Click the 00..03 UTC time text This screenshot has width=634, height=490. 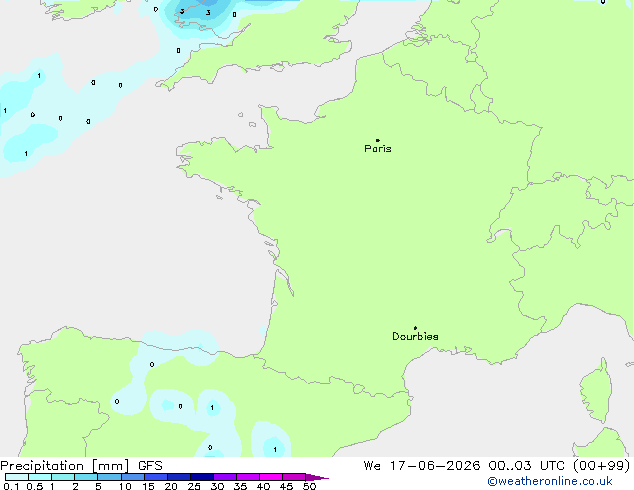click(x=526, y=466)
